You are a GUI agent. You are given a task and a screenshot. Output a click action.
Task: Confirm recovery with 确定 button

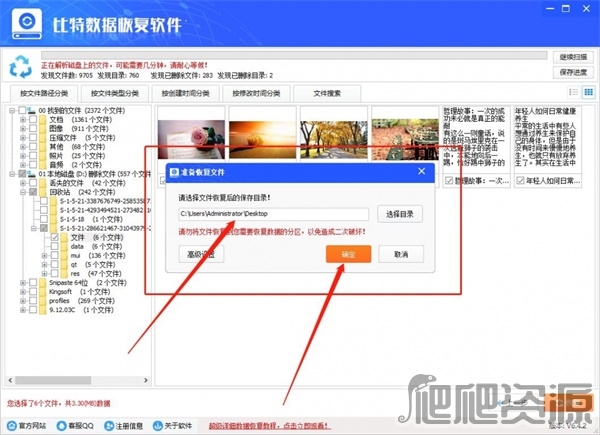coord(349,254)
